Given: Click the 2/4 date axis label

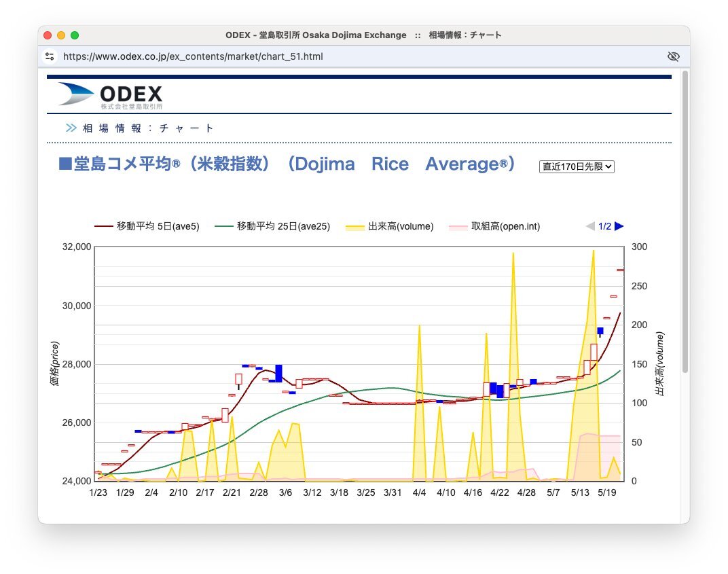Looking at the screenshot, I should coord(151,492).
